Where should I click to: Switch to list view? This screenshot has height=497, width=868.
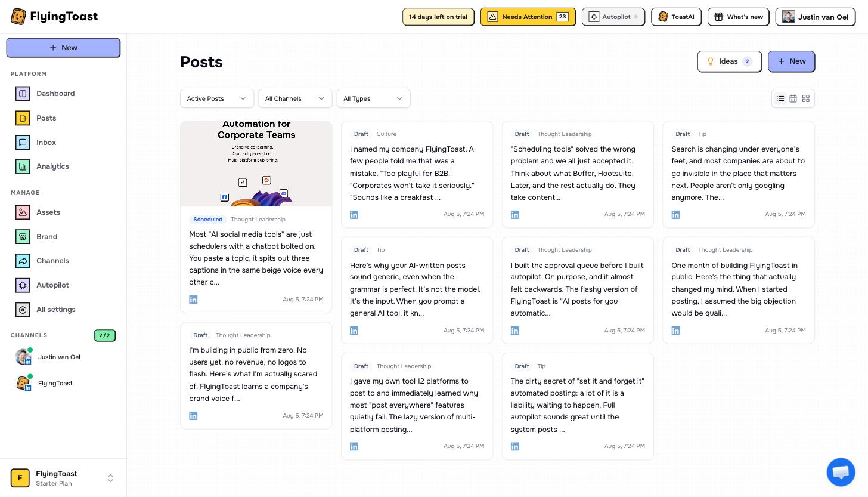(x=780, y=98)
